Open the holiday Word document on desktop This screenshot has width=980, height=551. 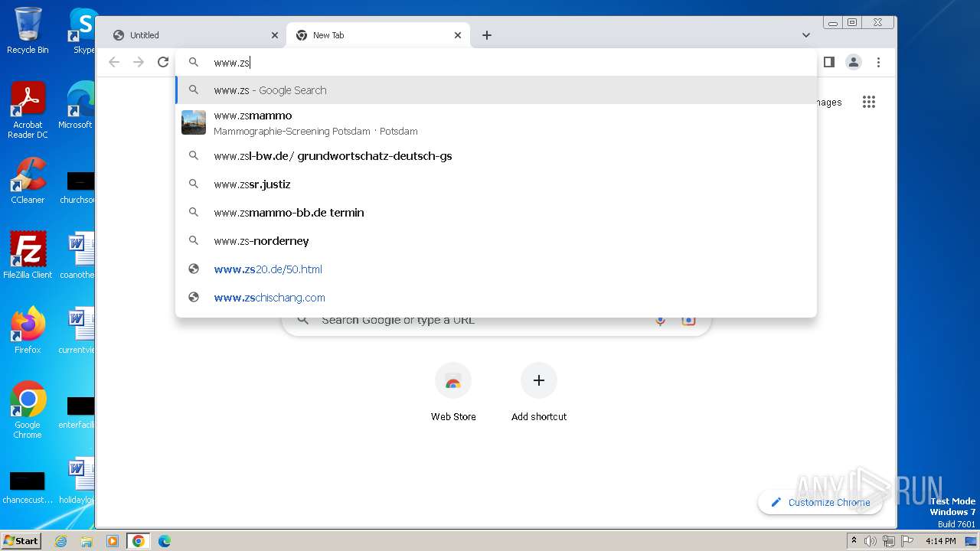point(79,481)
